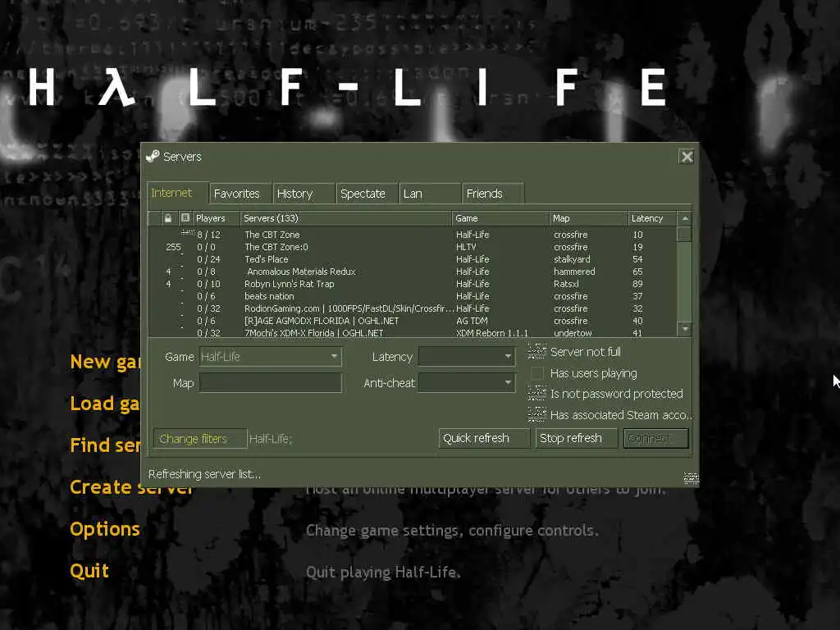The image size is (840, 630).
Task: Sort servers by Players column
Action: tap(217, 218)
